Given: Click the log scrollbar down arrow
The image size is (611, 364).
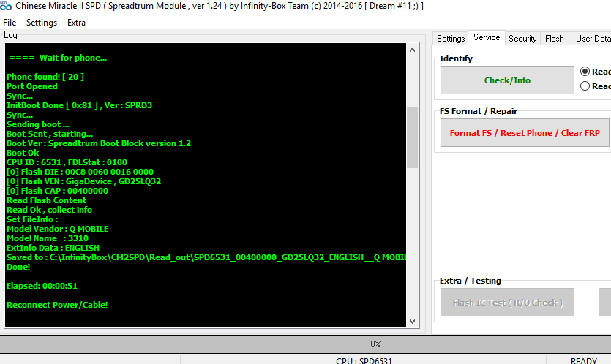Looking at the screenshot, I should coord(412,322).
